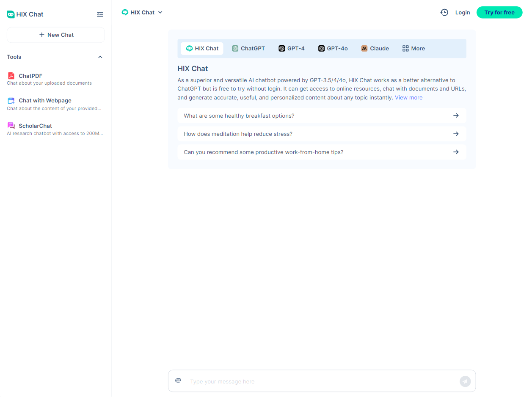The height and width of the screenshot is (397, 532).
Task: Focus the message input field
Action: (322, 381)
